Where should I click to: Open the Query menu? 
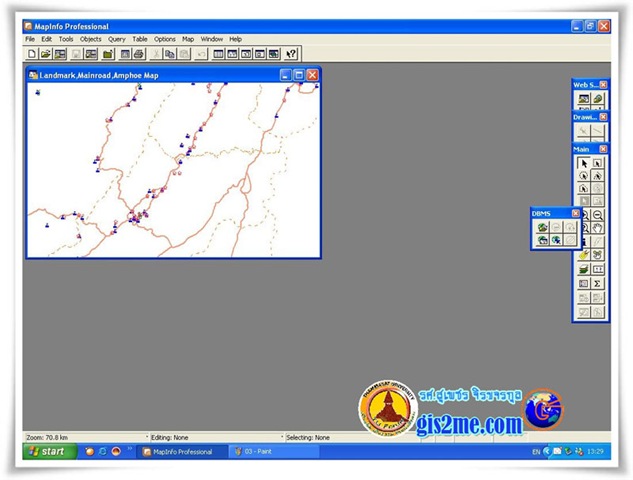tap(117, 39)
